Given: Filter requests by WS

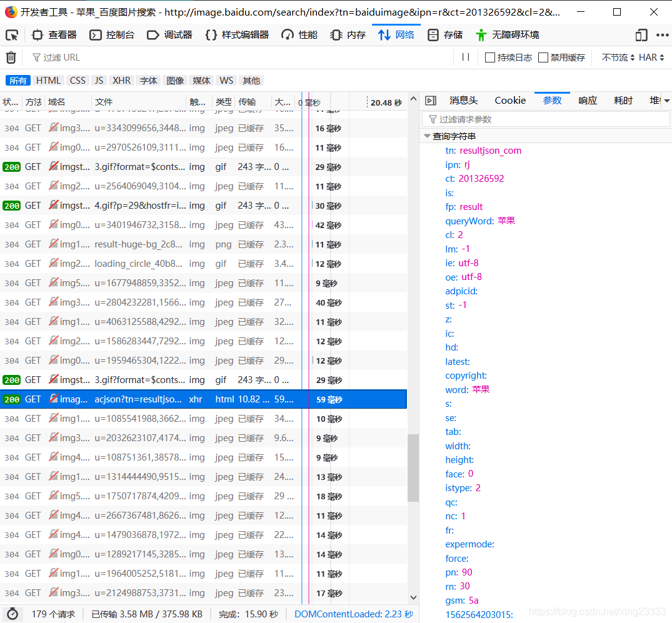Looking at the screenshot, I should [226, 81].
